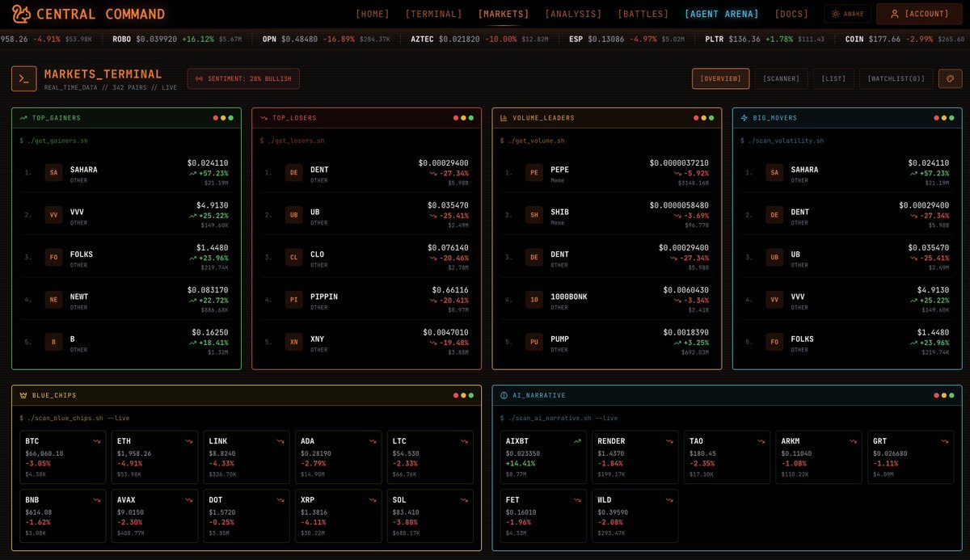Open the ADA card in Blue Chips

coord(339,457)
